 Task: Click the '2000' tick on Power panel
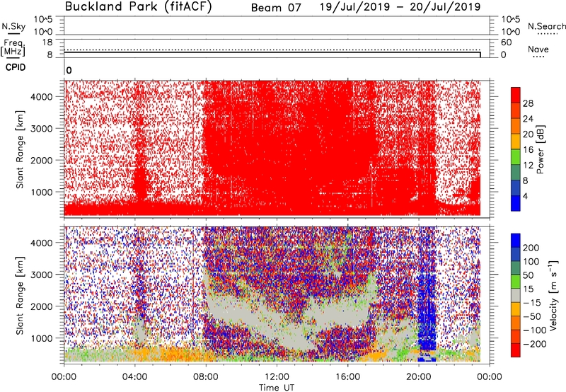(x=42, y=160)
